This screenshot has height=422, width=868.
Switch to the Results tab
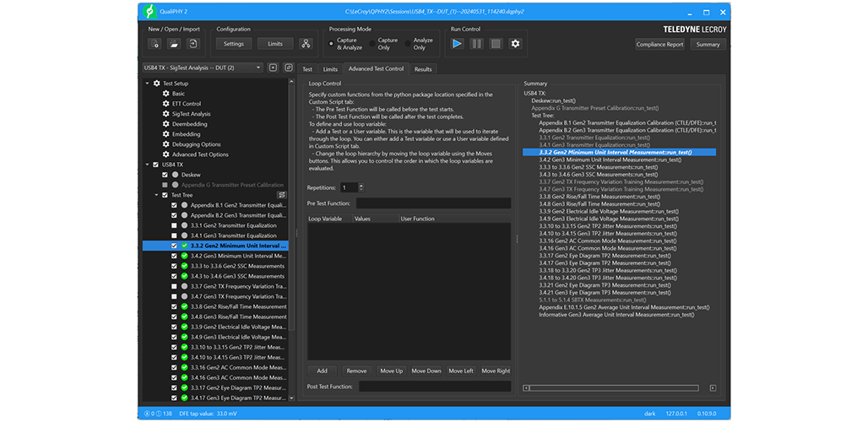[x=423, y=69]
